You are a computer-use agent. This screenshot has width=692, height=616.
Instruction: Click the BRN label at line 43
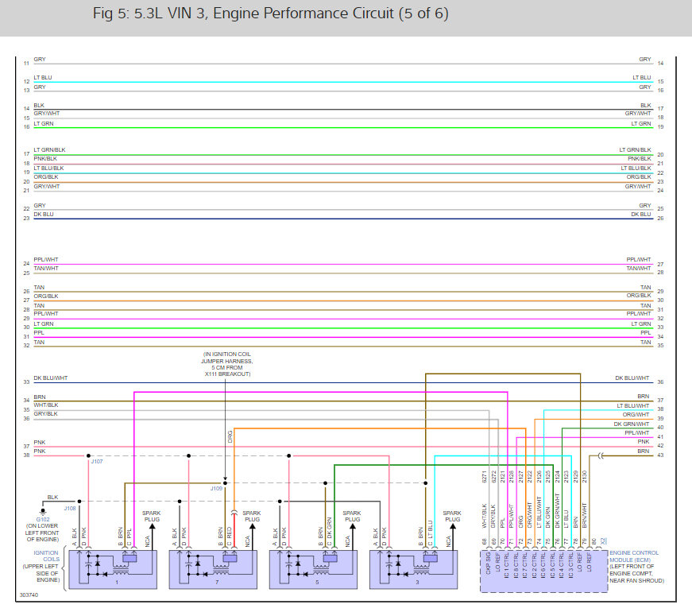click(643, 451)
